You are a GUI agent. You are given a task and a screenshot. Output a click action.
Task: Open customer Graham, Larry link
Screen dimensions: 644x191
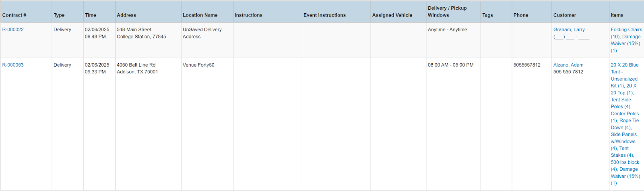(569, 29)
